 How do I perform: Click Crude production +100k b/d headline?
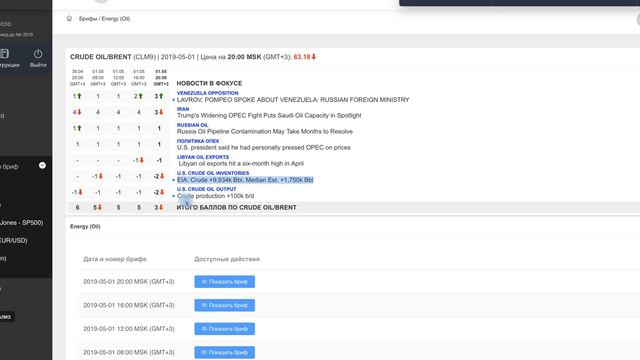[216, 196]
